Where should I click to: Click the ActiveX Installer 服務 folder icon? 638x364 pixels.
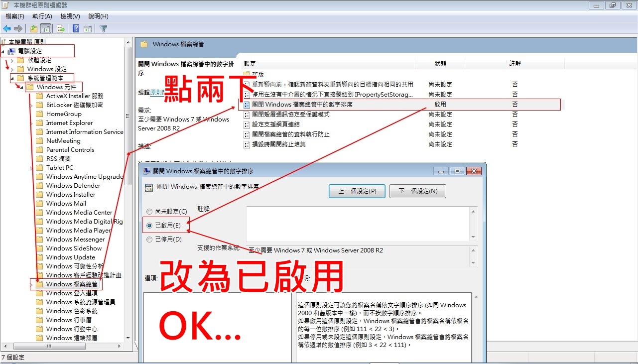[39, 96]
